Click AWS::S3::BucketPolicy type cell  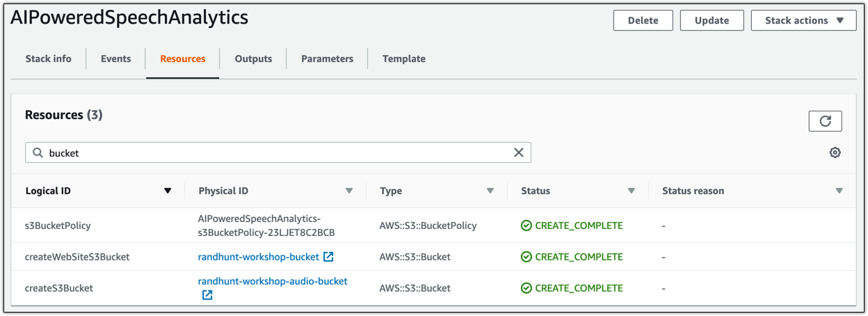pyautogui.click(x=428, y=226)
